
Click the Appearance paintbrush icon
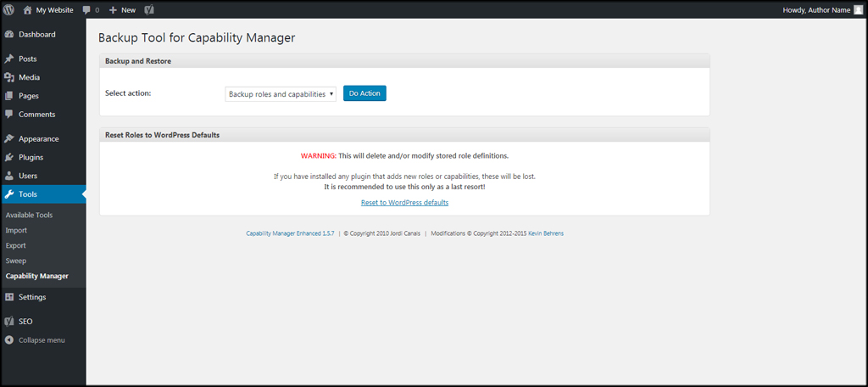coord(8,138)
